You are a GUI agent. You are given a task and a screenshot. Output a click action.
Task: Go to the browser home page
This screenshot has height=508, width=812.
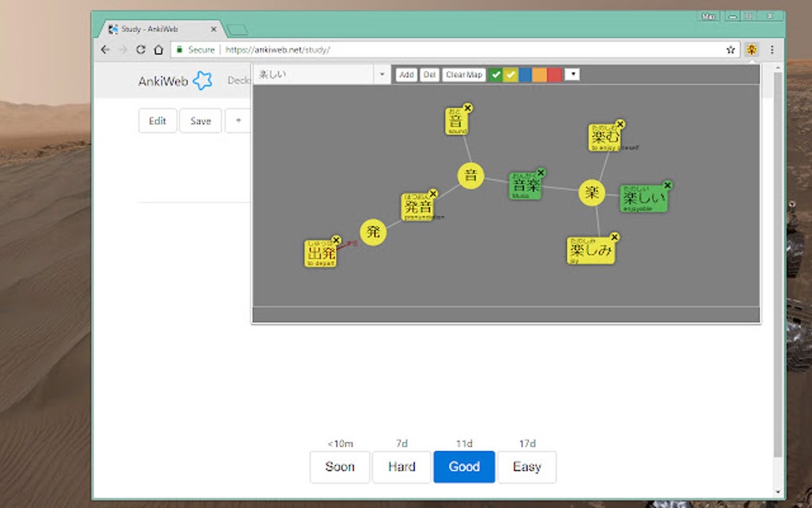[x=158, y=49]
